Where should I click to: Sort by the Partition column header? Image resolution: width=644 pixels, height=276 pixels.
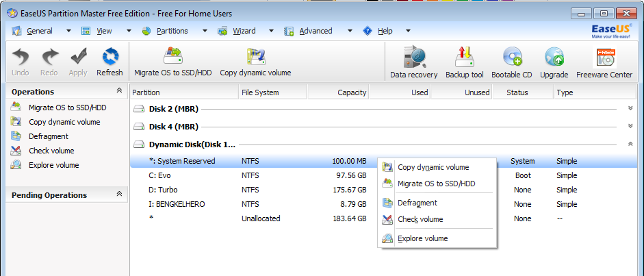[x=184, y=92]
